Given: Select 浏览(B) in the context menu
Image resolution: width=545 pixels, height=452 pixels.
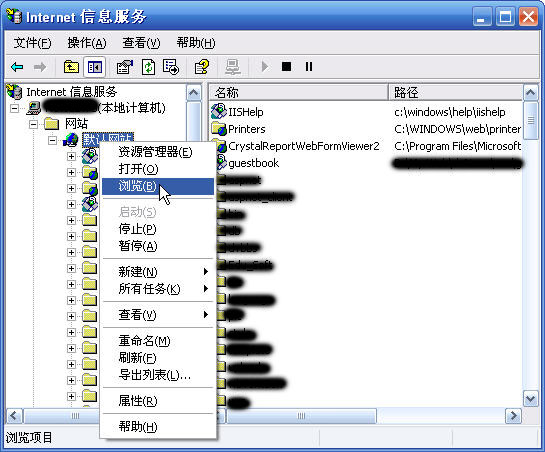Looking at the screenshot, I should pyautogui.click(x=158, y=186).
